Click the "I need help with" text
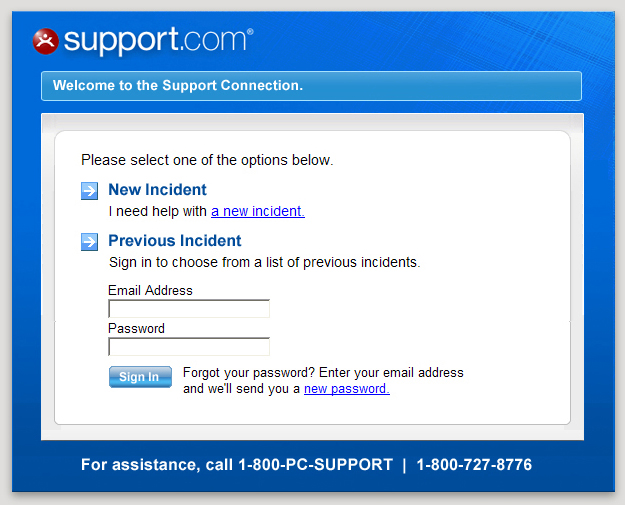This screenshot has height=505, width=625. 158,211
